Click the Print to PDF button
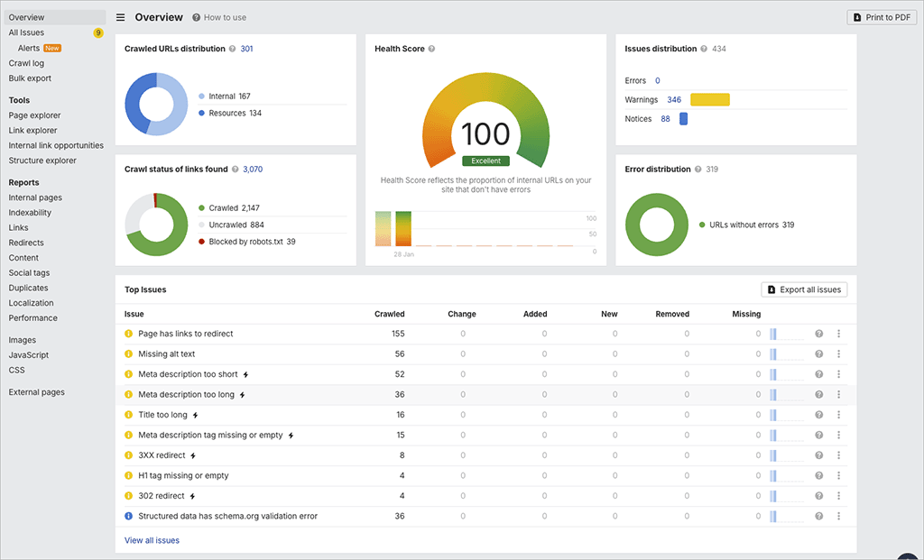The width and height of the screenshot is (924, 560). pos(882,16)
